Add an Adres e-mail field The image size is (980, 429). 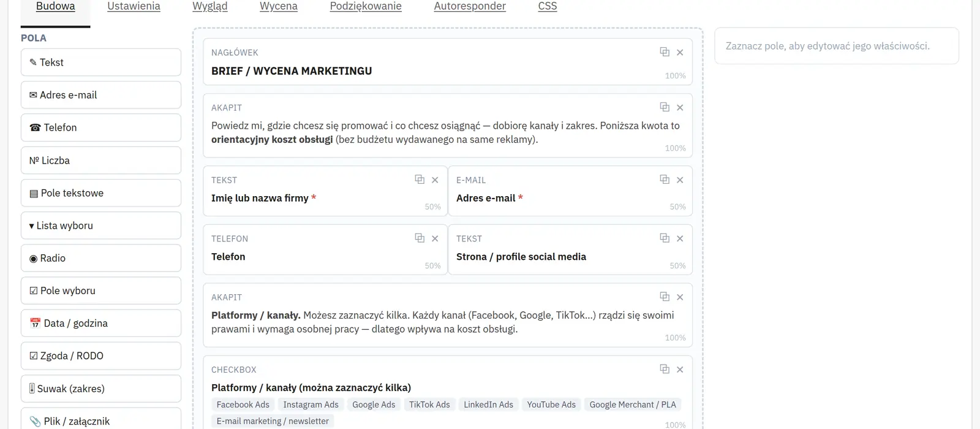(101, 95)
